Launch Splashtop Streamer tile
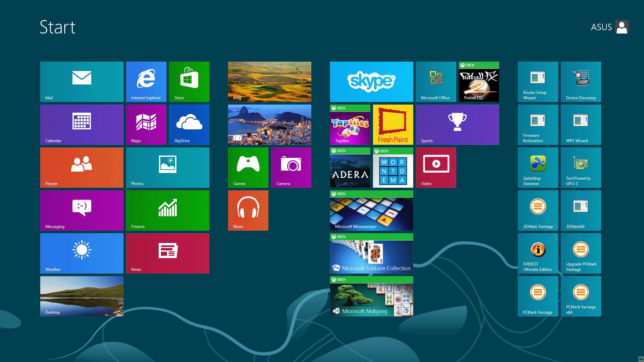644x362 pixels. tap(538, 168)
